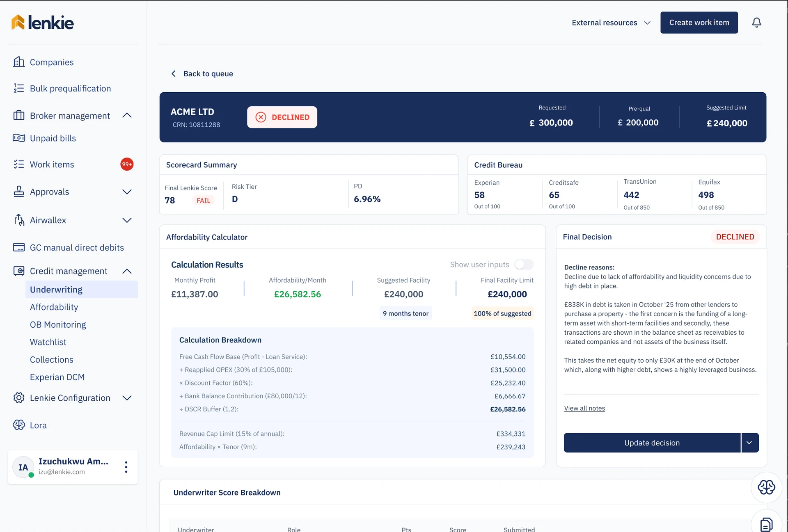788x532 pixels.
Task: Click the IA user avatar
Action: click(x=23, y=467)
